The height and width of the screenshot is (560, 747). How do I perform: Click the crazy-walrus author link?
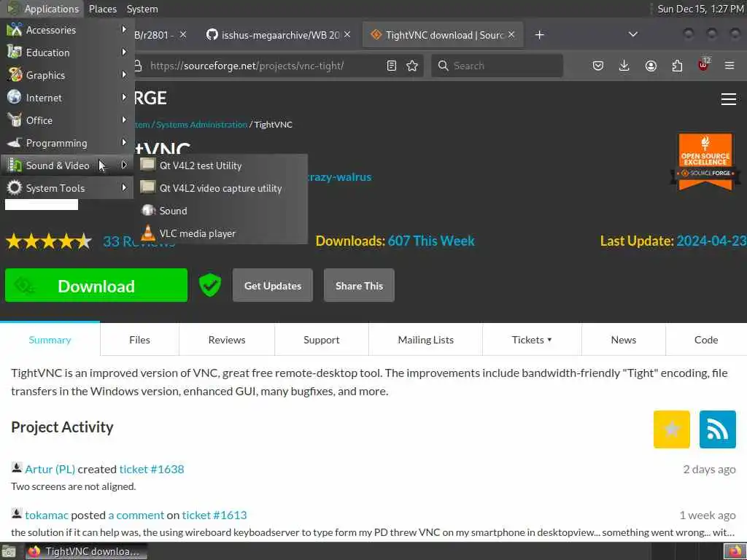click(339, 177)
